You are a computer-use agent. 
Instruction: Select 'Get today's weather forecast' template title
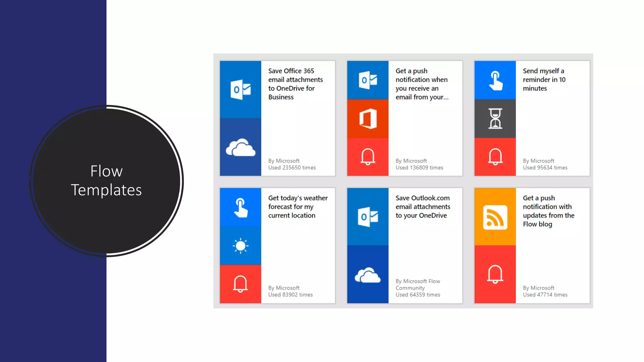coord(298,206)
